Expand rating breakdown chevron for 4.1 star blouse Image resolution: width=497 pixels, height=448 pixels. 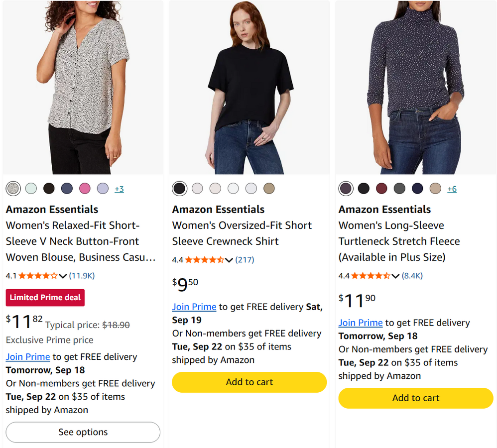pos(63,276)
